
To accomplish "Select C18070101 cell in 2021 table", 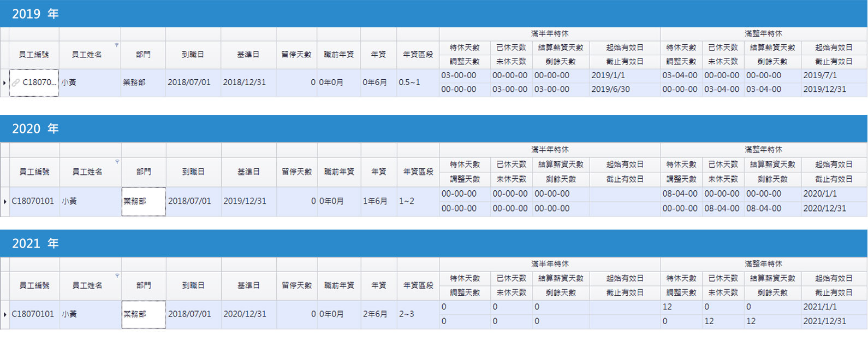I will point(34,315).
